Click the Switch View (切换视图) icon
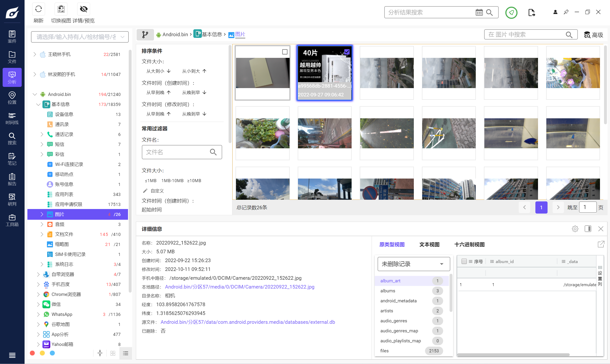Image resolution: width=610 pixels, height=364 pixels. point(61,9)
